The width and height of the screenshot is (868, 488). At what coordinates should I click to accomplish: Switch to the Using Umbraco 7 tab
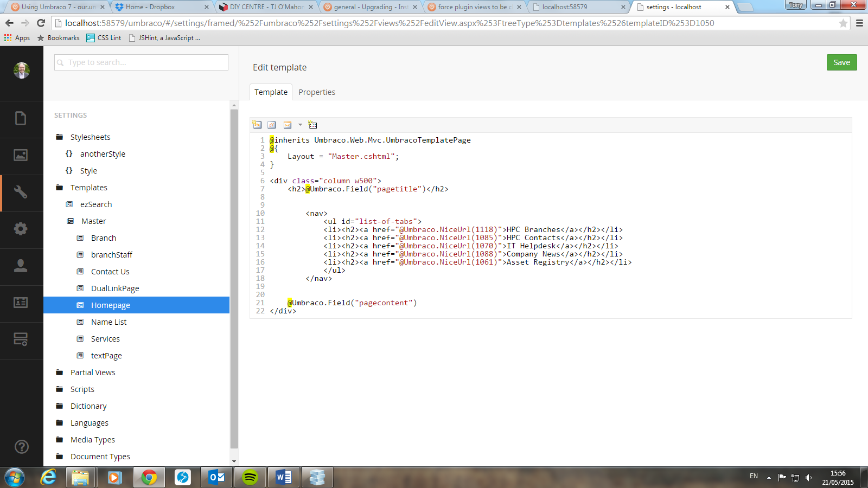tap(58, 7)
